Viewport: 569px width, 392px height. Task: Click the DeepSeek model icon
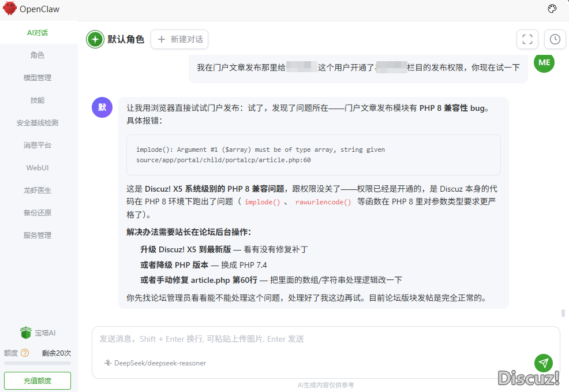click(x=108, y=363)
